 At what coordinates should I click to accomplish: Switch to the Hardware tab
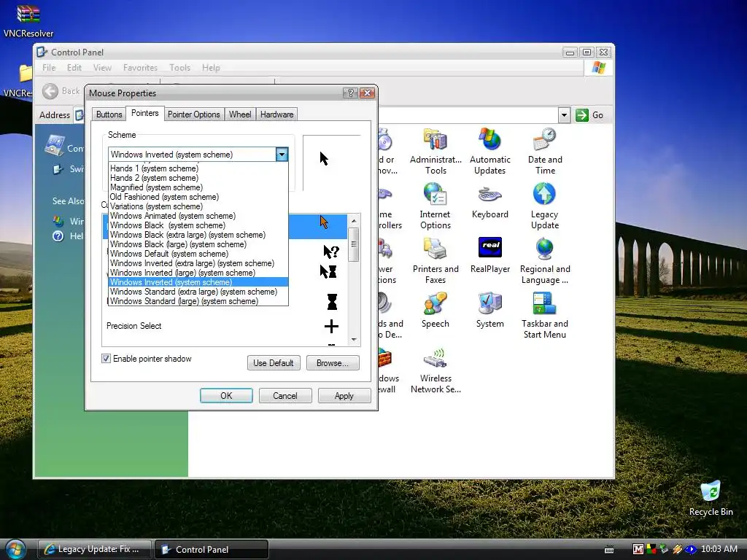pyautogui.click(x=276, y=114)
